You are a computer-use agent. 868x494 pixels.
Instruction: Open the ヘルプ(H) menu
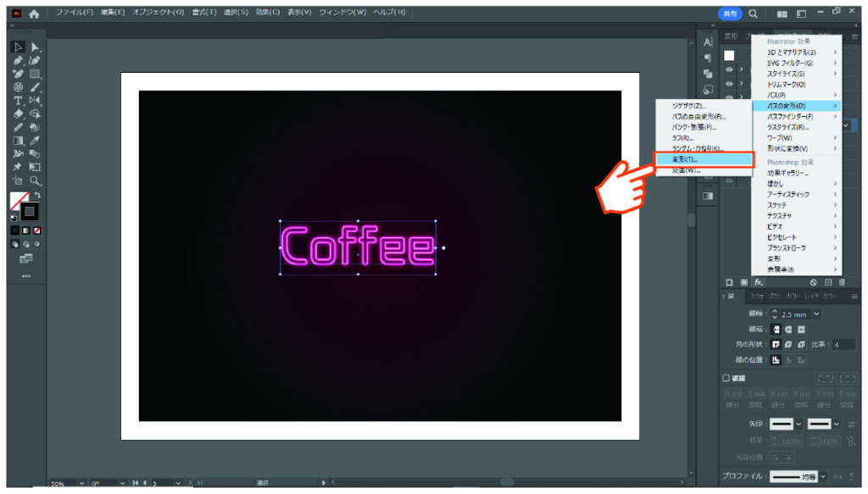pos(389,12)
